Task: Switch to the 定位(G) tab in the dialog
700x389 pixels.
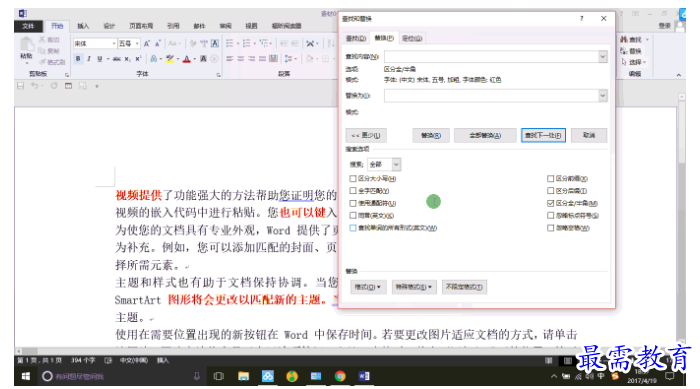Action: pos(412,38)
